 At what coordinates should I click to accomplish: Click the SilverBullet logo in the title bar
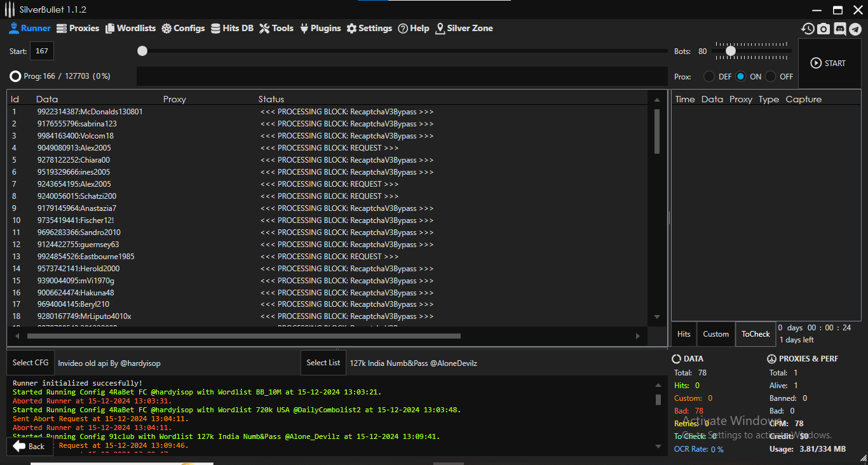(10, 10)
